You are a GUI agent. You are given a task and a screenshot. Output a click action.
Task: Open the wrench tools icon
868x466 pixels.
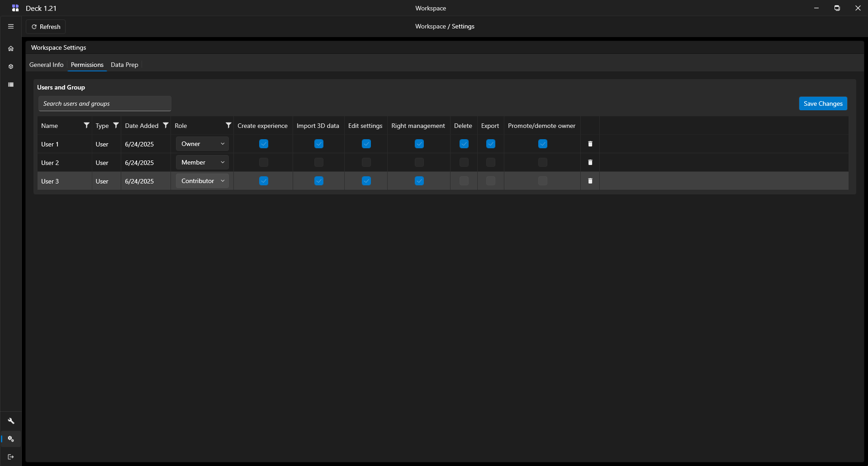pyautogui.click(x=11, y=421)
